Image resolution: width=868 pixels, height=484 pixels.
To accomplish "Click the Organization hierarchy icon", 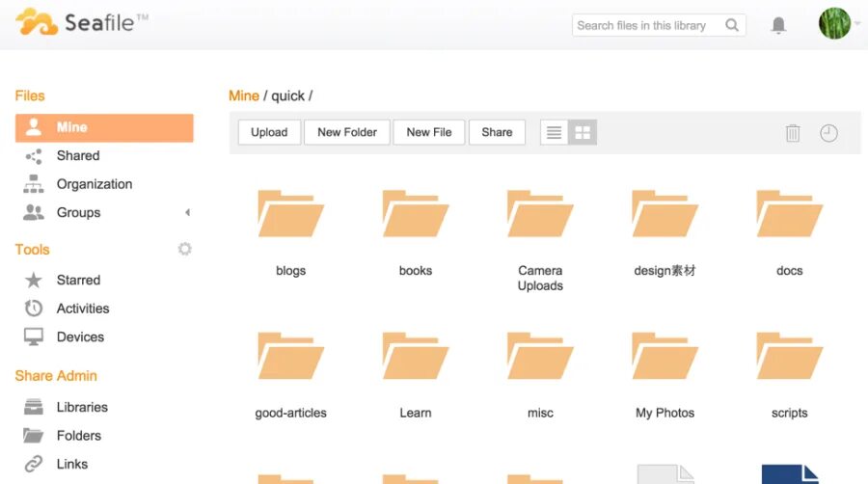I will pyautogui.click(x=33, y=184).
